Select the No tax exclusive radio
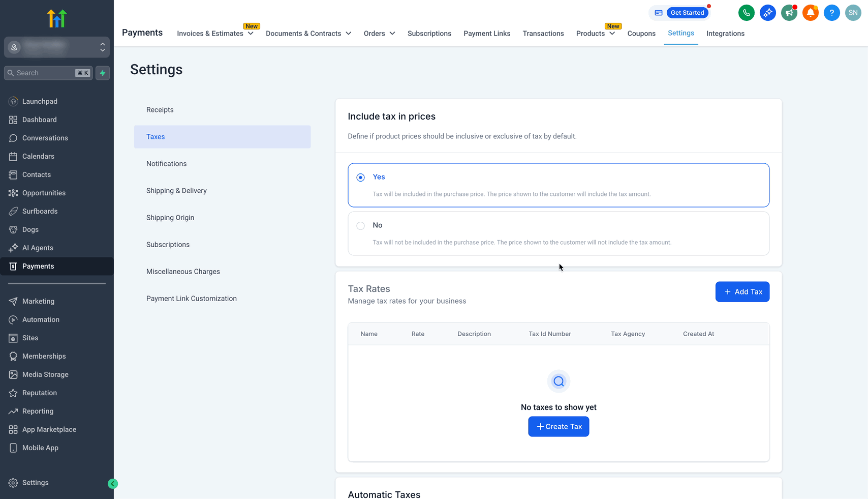Image resolution: width=868 pixels, height=499 pixels. pos(360,226)
